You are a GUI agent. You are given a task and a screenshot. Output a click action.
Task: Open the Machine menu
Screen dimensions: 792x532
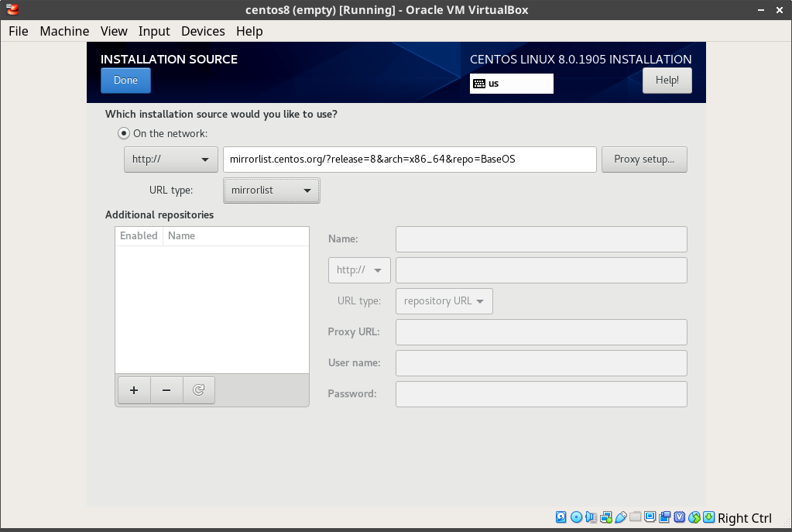[65, 31]
